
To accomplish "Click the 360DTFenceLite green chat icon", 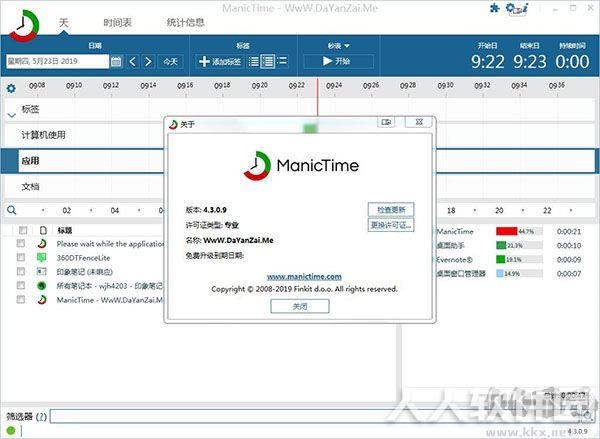I will pos(41,258).
